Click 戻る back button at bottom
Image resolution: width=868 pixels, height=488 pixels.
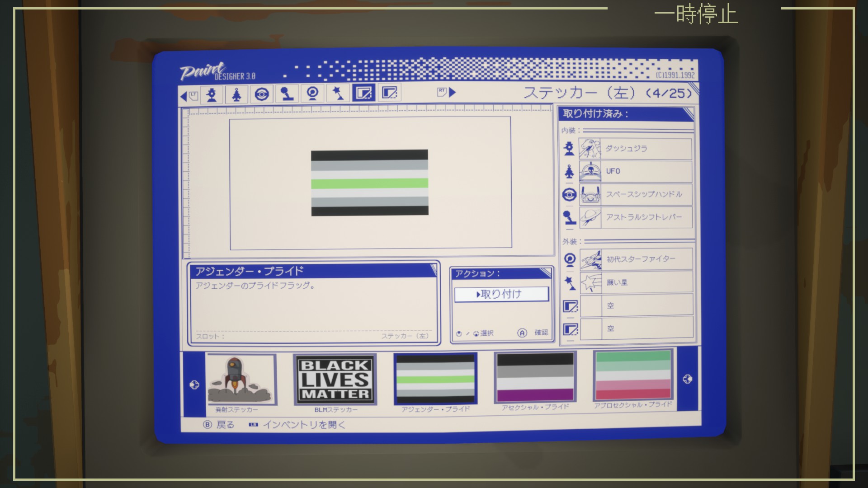pyautogui.click(x=219, y=425)
